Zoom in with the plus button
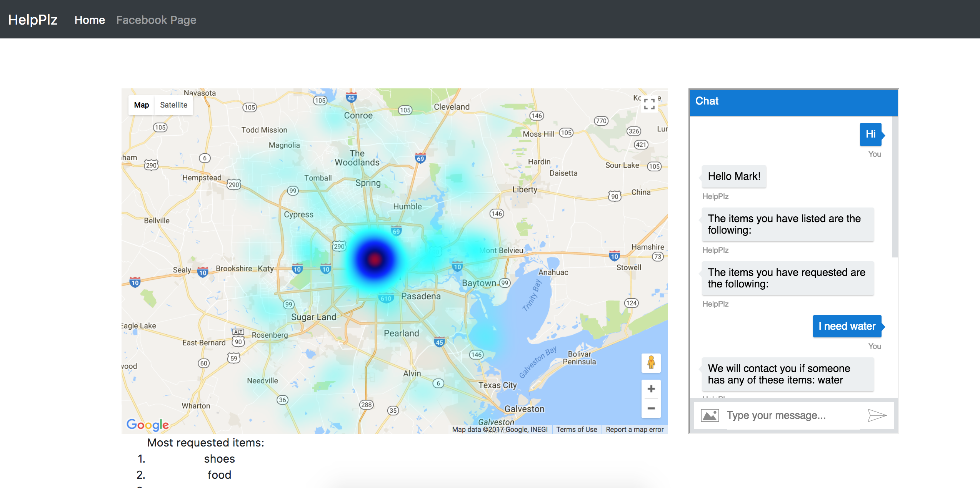The width and height of the screenshot is (980, 488). pyautogui.click(x=651, y=389)
